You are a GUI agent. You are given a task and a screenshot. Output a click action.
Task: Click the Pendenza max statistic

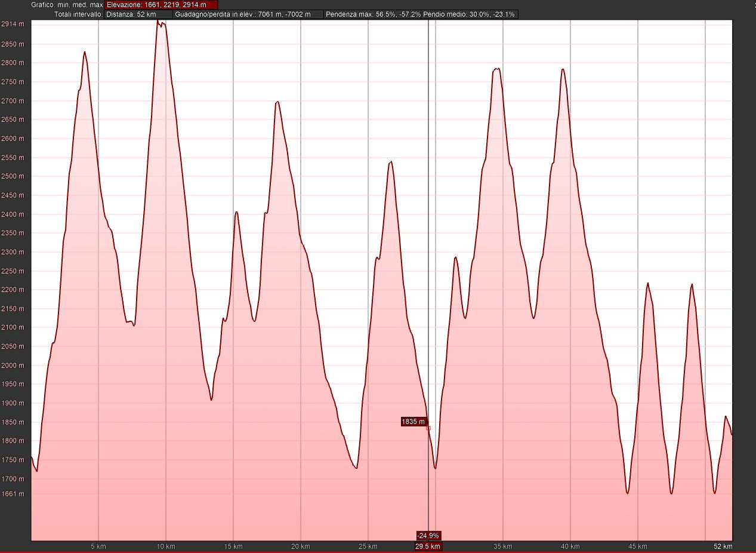[x=373, y=14]
